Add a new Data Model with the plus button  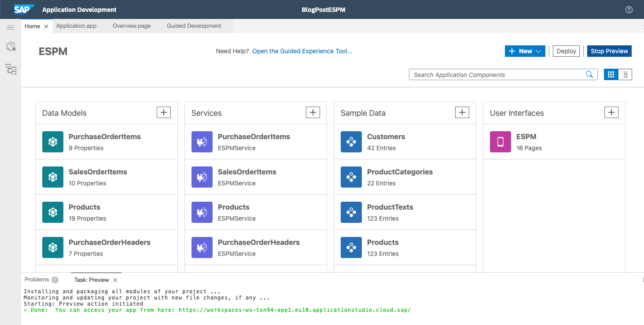point(163,112)
